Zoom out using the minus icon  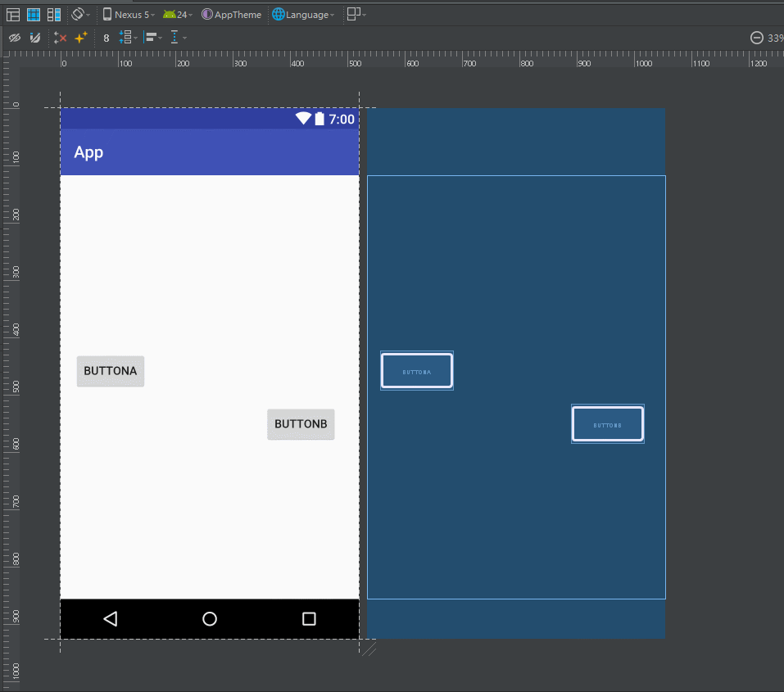click(x=757, y=38)
